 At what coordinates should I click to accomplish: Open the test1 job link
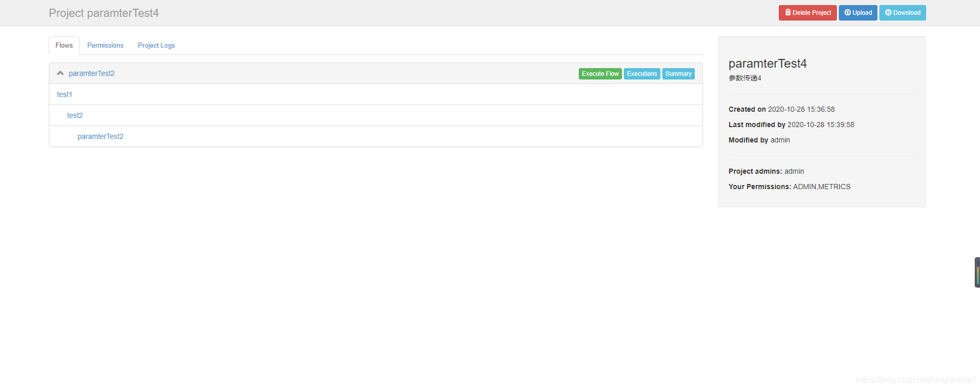pyautogui.click(x=65, y=94)
